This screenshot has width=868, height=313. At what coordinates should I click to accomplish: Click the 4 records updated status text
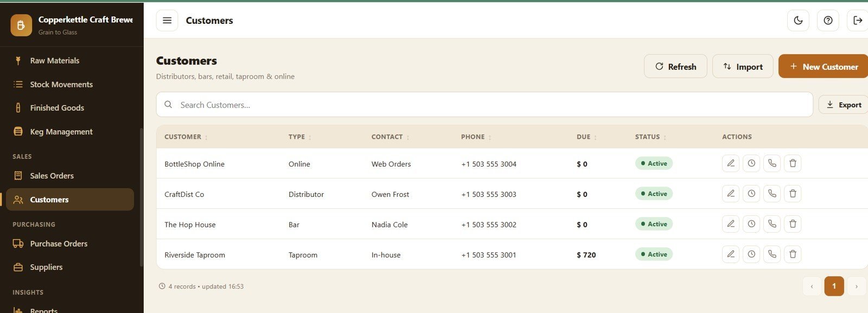(x=201, y=286)
